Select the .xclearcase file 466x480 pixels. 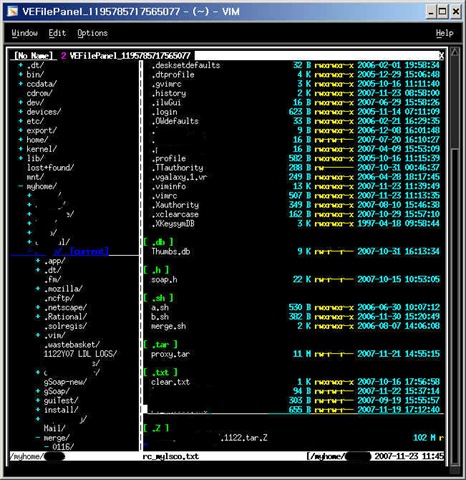click(x=175, y=214)
